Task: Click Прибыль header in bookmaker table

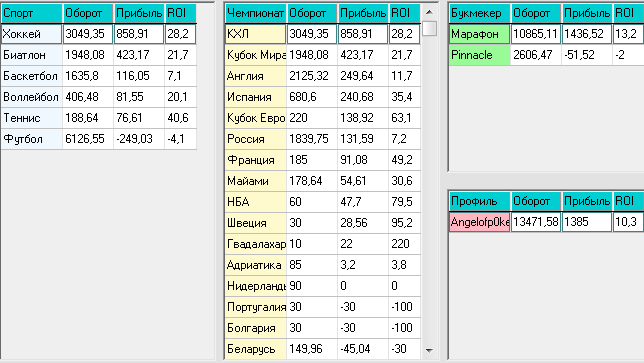Action: click(x=587, y=14)
